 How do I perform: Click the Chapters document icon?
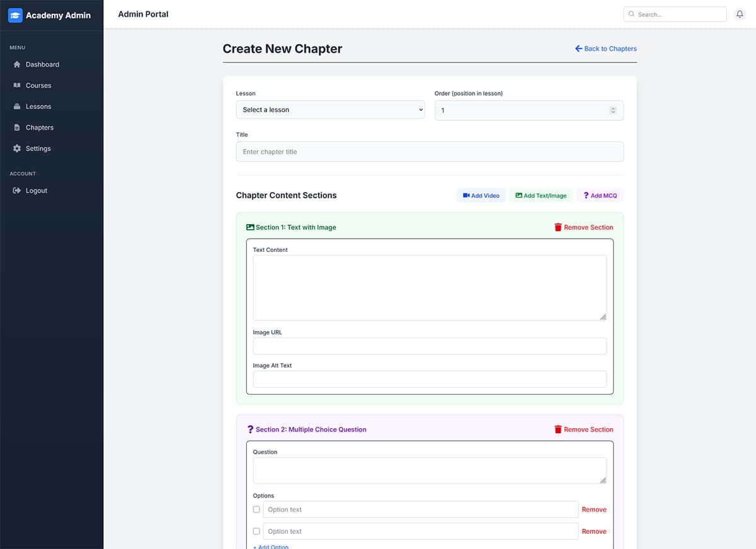point(17,127)
